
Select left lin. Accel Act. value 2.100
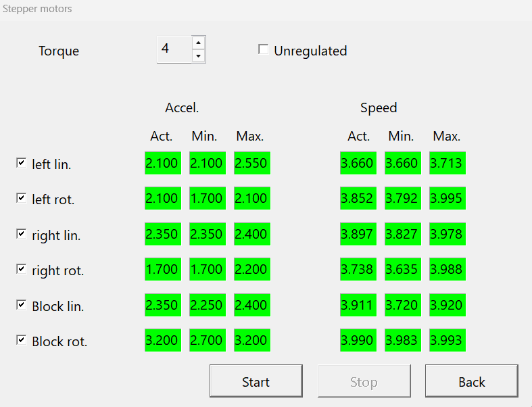[x=163, y=163]
